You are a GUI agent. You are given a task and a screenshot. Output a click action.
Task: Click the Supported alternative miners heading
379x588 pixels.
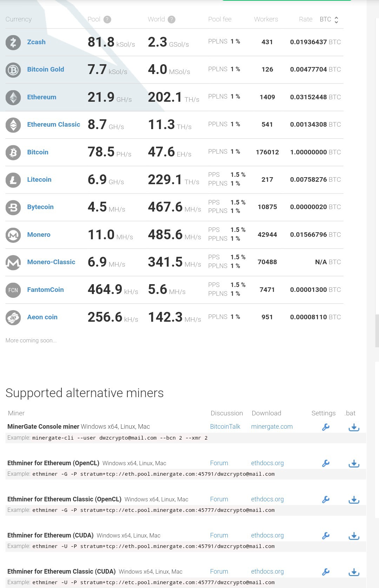(85, 393)
